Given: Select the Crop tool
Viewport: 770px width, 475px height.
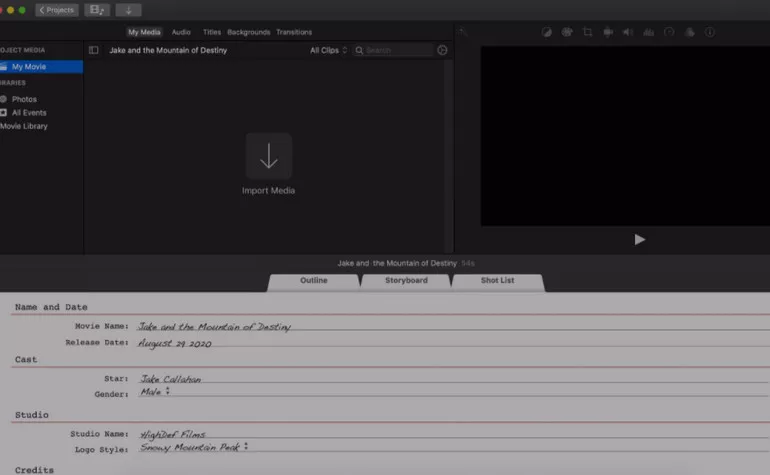Looking at the screenshot, I should (587, 32).
